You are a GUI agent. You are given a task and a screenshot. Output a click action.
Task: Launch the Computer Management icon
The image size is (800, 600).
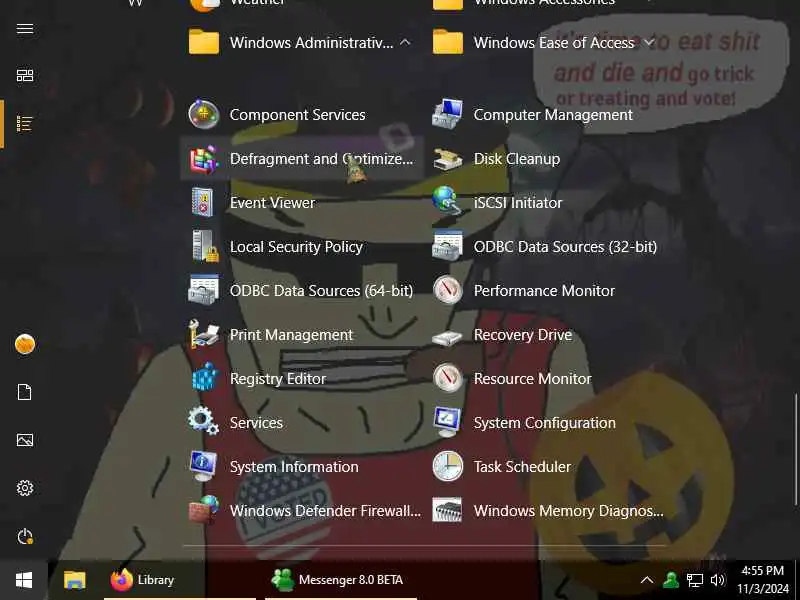pyautogui.click(x=447, y=115)
